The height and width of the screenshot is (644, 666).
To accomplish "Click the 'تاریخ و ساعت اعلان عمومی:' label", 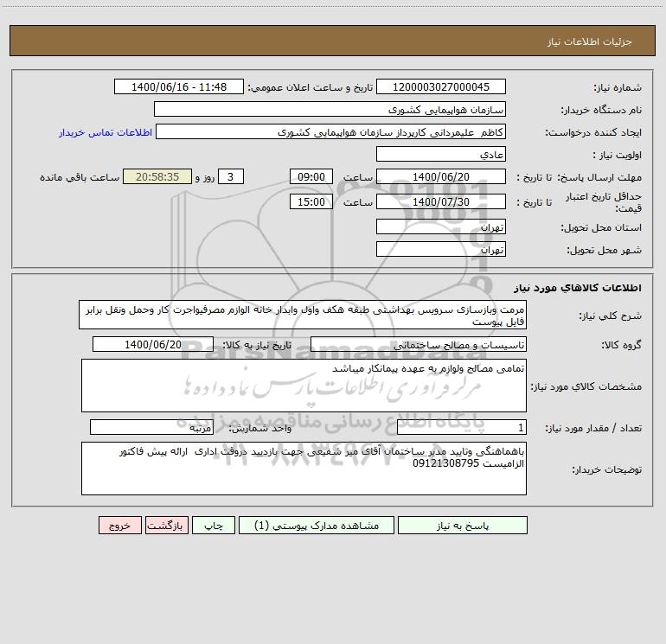I will point(310,88).
